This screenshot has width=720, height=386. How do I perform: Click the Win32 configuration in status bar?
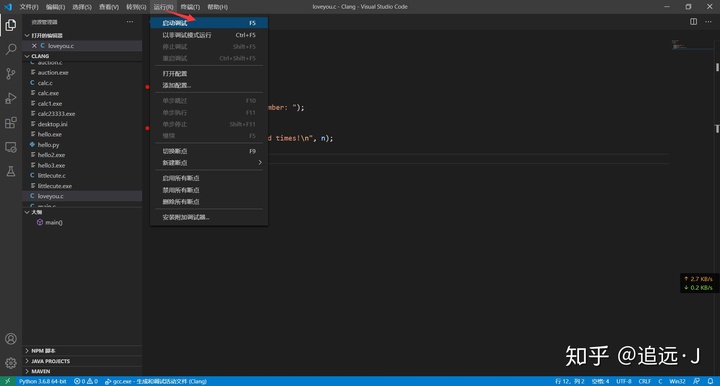click(677, 381)
